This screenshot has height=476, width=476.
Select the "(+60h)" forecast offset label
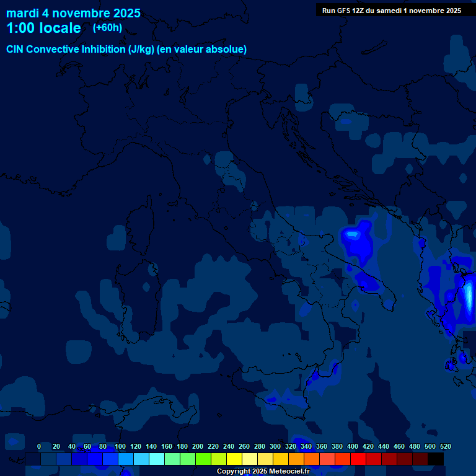[107, 28]
